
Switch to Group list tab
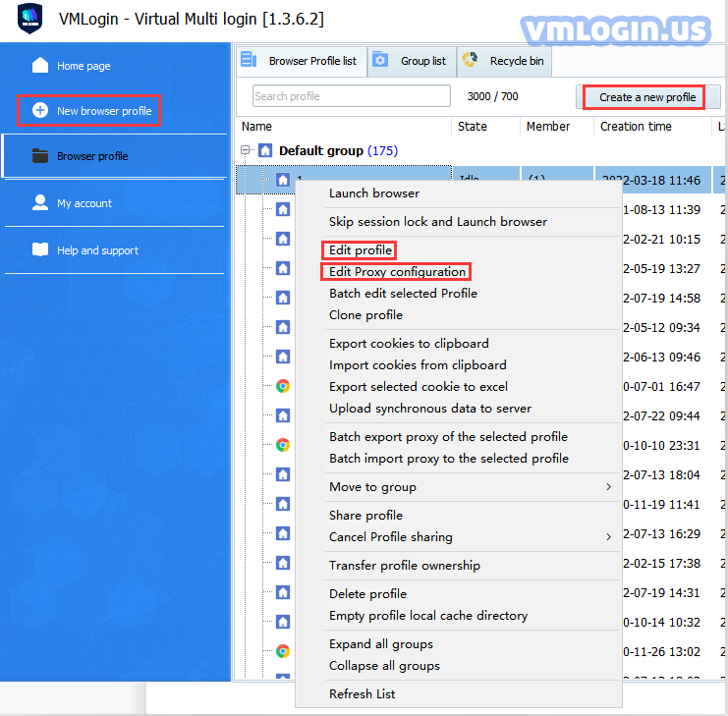click(413, 61)
